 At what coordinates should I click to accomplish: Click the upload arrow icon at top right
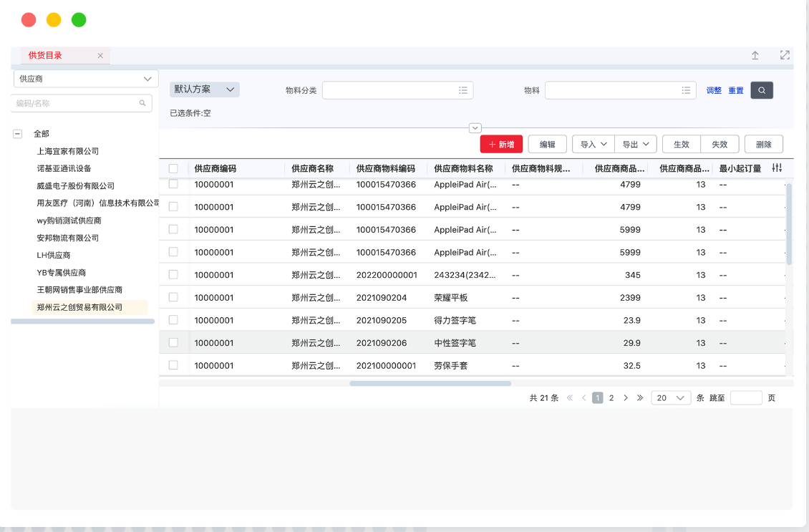coord(755,55)
